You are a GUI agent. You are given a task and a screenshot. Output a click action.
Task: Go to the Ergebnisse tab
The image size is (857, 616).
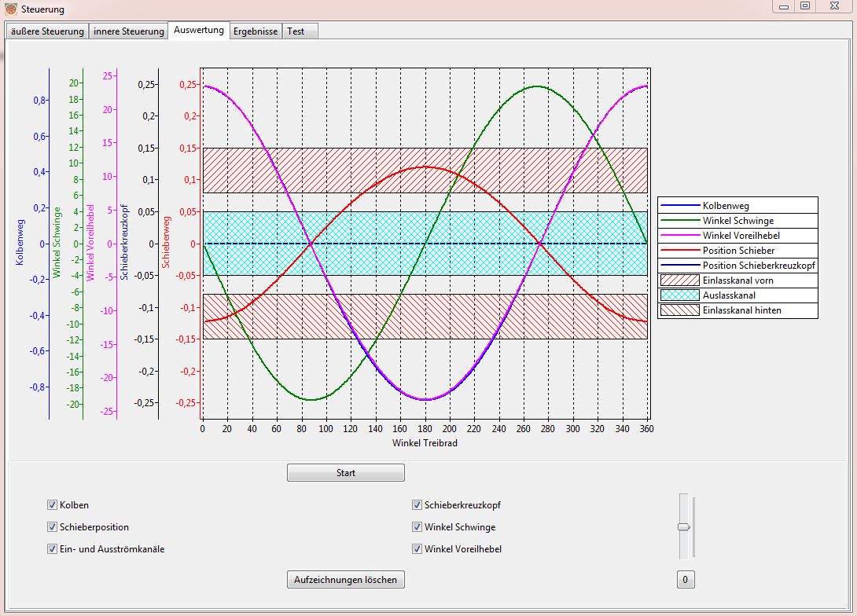click(256, 31)
